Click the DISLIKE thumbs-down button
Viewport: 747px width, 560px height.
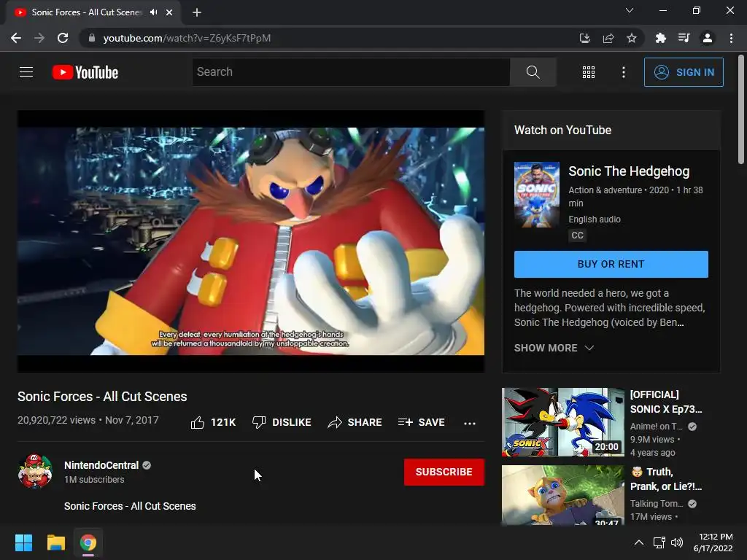tap(282, 422)
